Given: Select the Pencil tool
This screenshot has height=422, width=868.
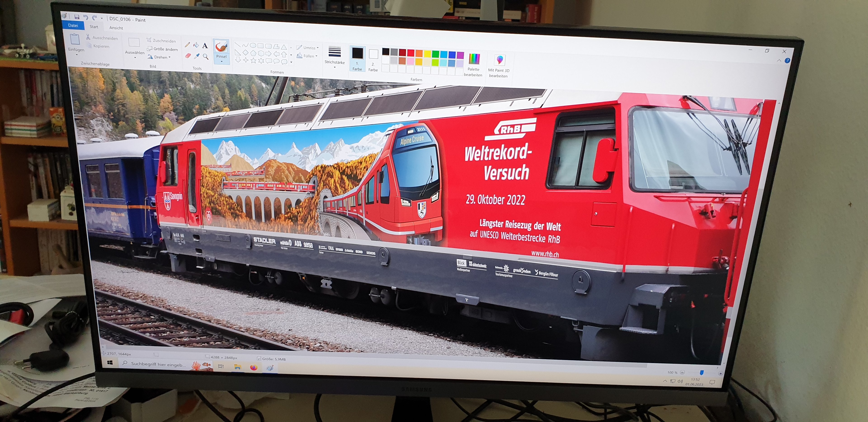Looking at the screenshot, I should point(187,45).
